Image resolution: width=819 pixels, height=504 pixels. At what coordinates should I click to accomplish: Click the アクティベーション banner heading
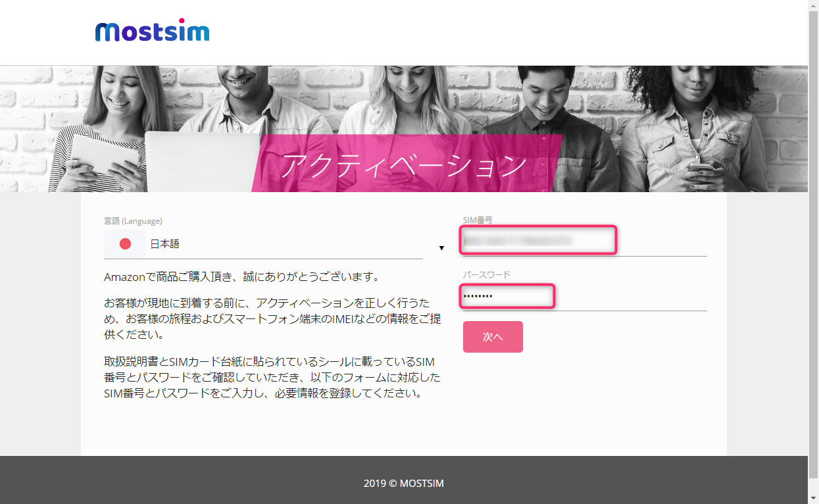404,166
